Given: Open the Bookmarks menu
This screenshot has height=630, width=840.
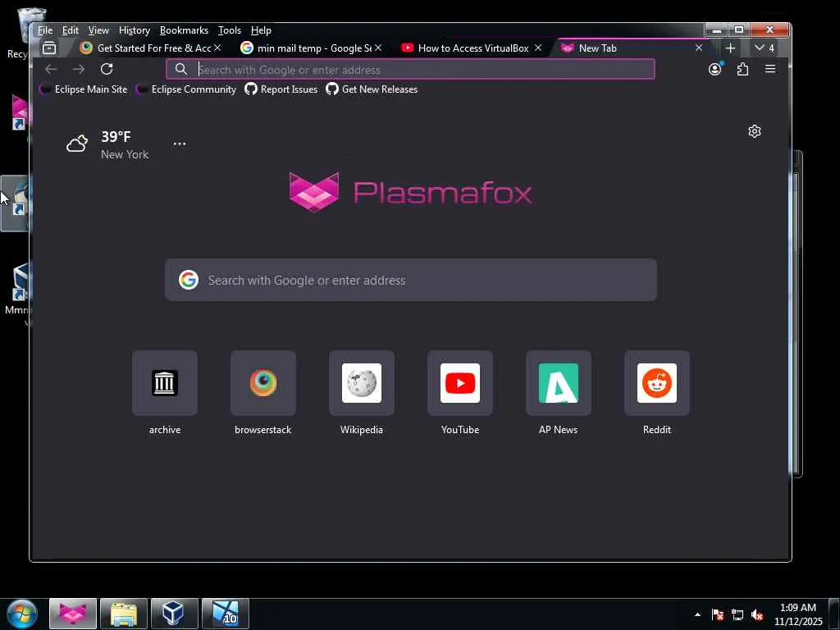Looking at the screenshot, I should (x=184, y=30).
